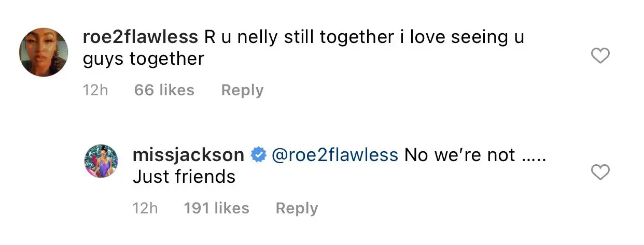Click the "No we're not" text

pos(459,155)
